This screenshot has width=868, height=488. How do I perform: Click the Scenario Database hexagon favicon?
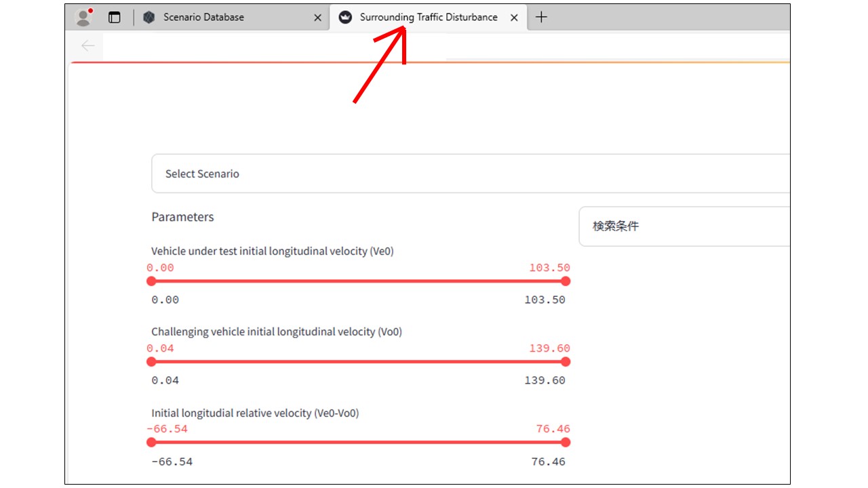pos(149,18)
